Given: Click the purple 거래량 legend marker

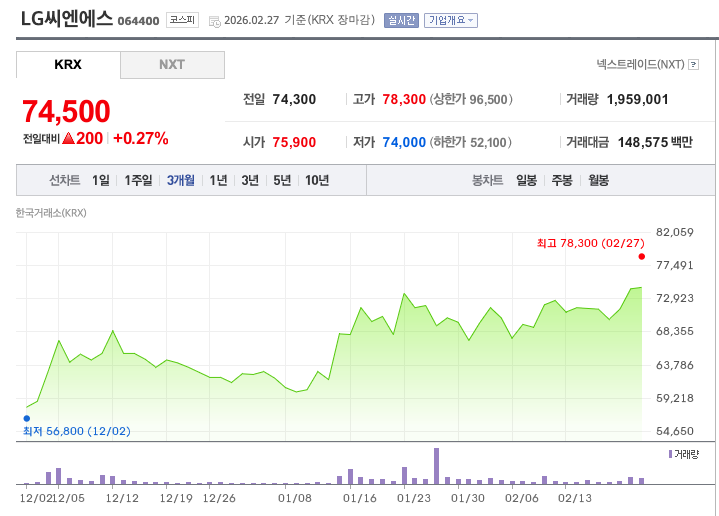Looking at the screenshot, I should (670, 454).
